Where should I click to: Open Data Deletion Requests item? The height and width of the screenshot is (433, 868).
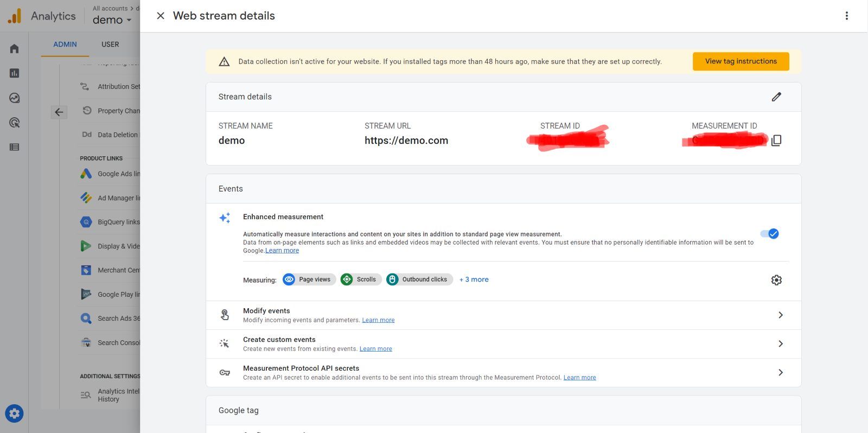(x=109, y=135)
